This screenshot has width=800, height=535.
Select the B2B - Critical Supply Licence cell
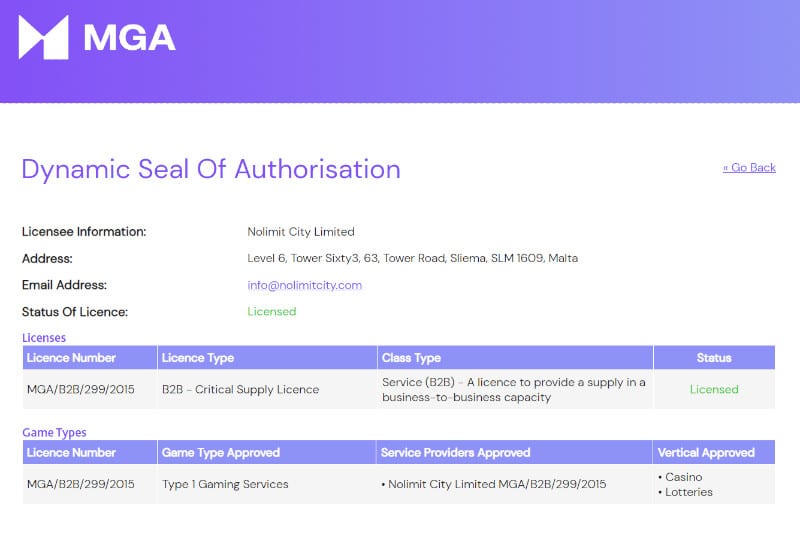click(x=240, y=389)
